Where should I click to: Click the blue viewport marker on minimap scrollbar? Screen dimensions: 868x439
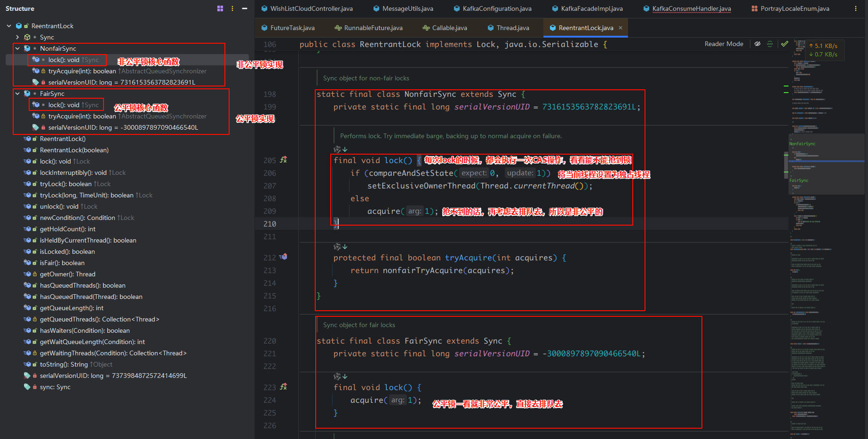(827, 161)
